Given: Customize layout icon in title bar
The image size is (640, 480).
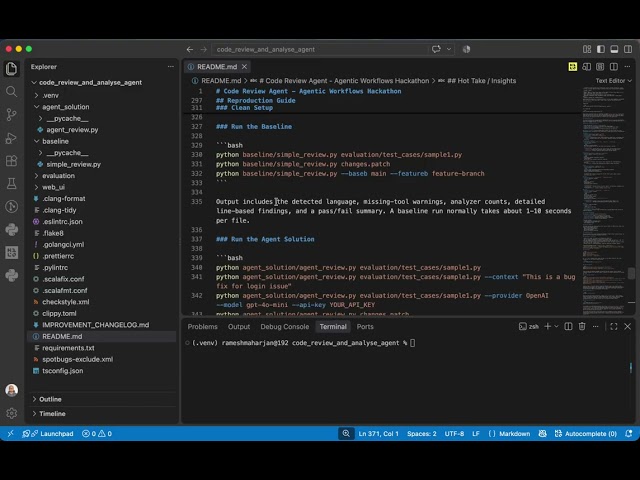Looking at the screenshot, I should point(587,49).
